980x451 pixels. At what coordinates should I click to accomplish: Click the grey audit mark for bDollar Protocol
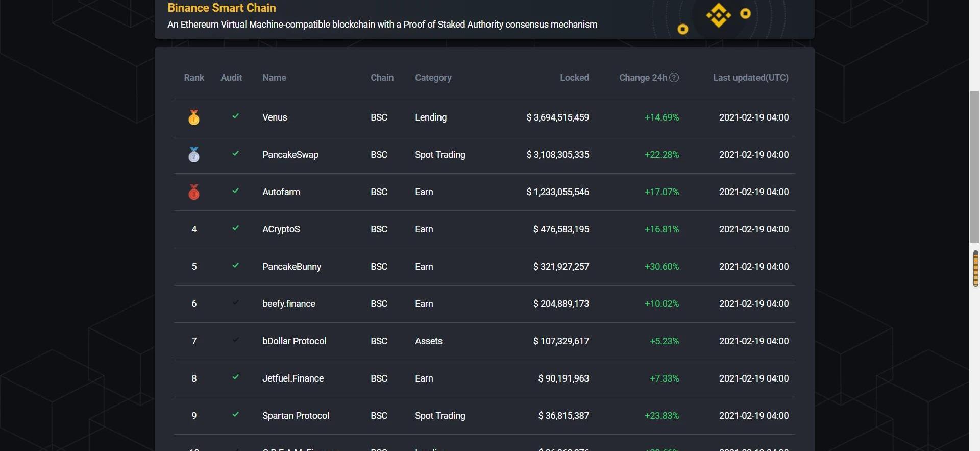[x=235, y=340]
